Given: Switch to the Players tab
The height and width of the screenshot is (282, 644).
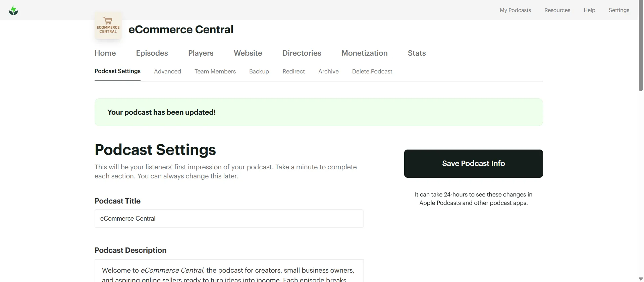Looking at the screenshot, I should 201,53.
